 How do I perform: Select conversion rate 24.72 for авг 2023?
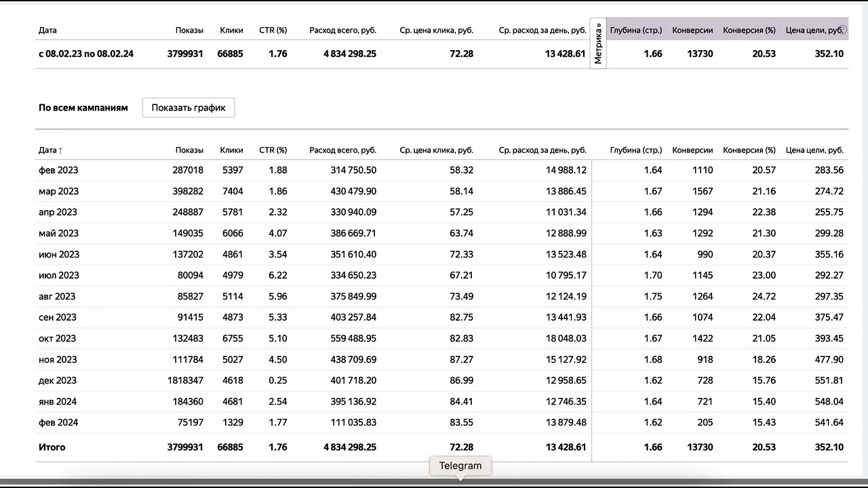764,296
